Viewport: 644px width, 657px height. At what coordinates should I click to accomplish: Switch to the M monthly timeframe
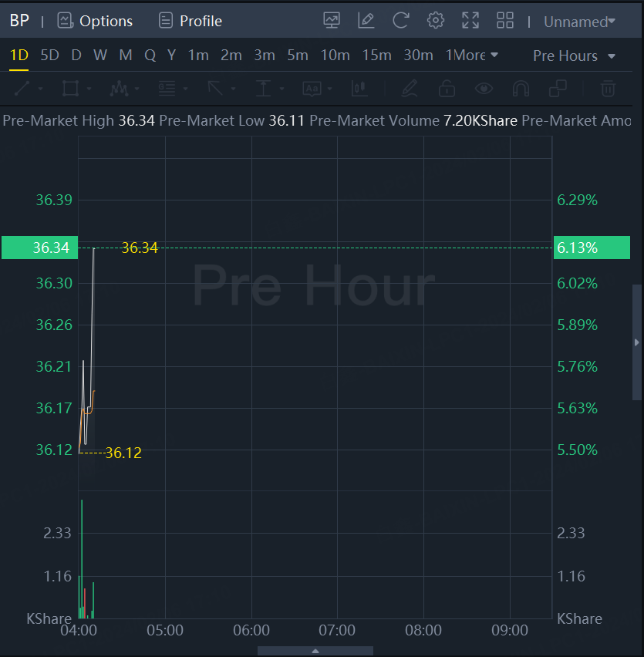126,55
